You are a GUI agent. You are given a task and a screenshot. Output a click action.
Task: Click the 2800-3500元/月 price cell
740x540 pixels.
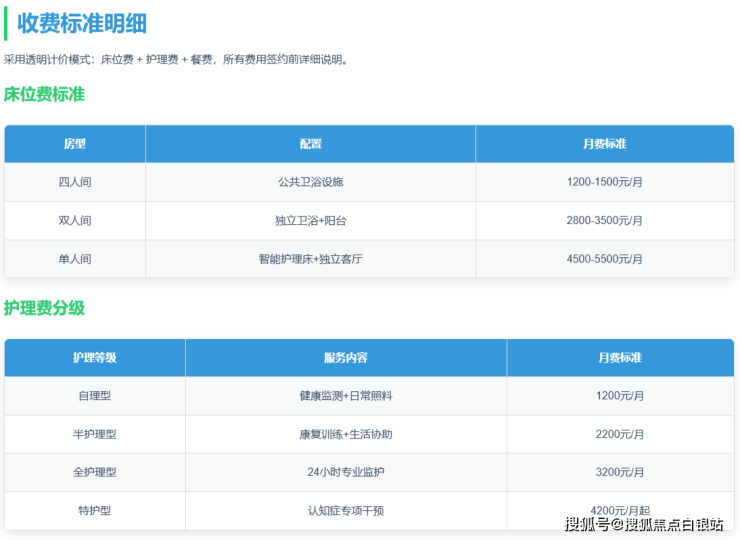click(x=604, y=220)
